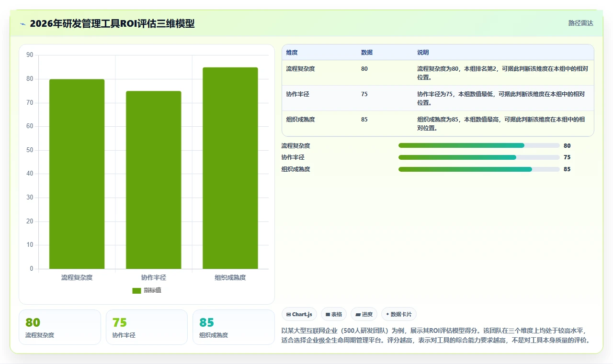Click the 流程复杂度 x-axis label

(77, 277)
